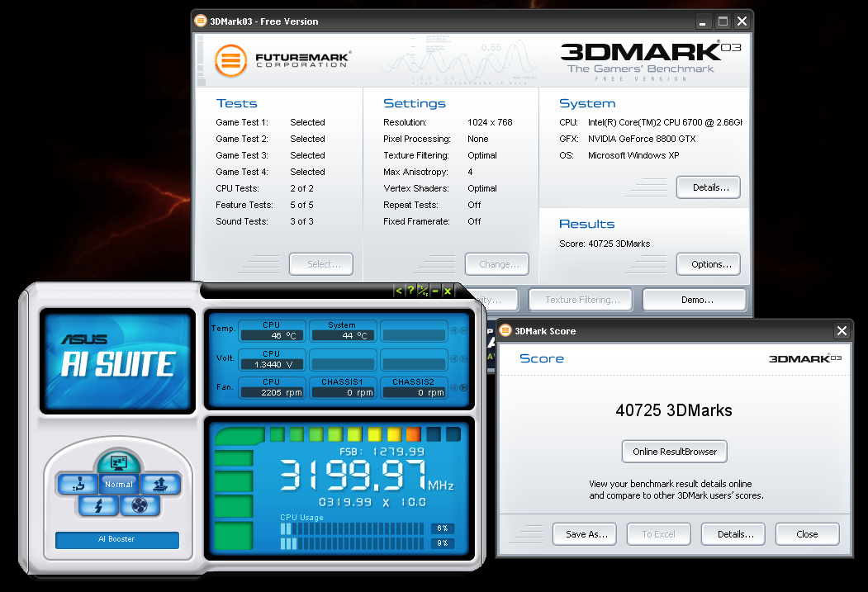Image resolution: width=868 pixels, height=592 pixels.
Task: Click the Sound Tests: 3 of 3 row
Action: tap(264, 221)
